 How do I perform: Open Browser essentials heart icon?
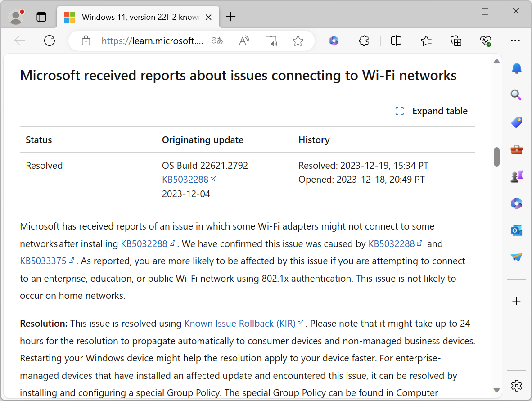(x=485, y=41)
